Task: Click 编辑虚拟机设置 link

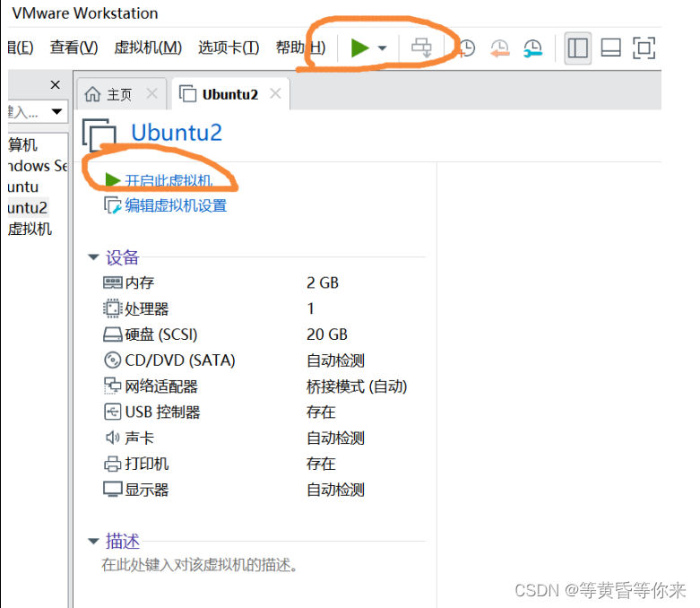Action: pyautogui.click(x=176, y=205)
